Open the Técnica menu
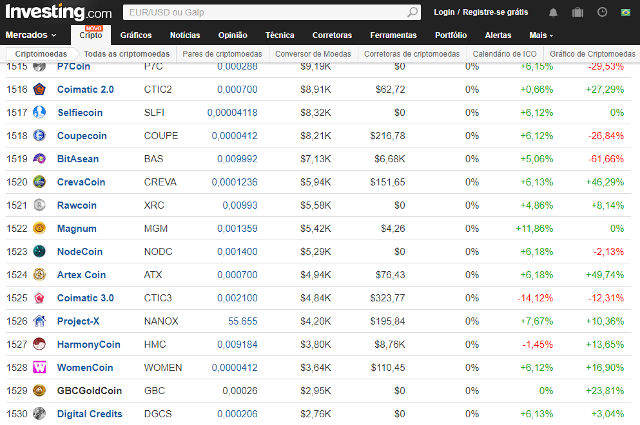Screen dimensions: 640x425 click(280, 35)
